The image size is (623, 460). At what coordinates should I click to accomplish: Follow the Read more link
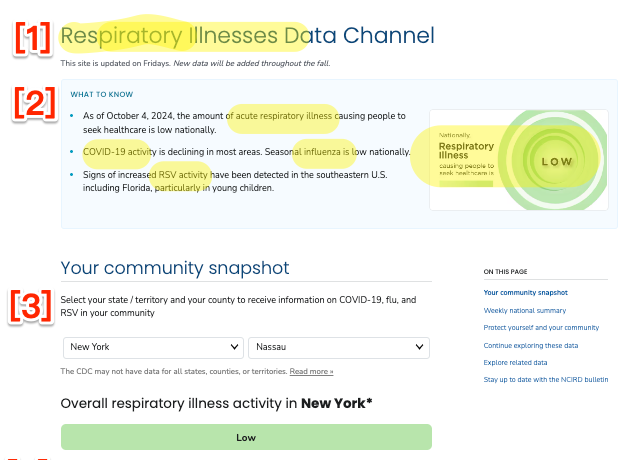click(311, 371)
